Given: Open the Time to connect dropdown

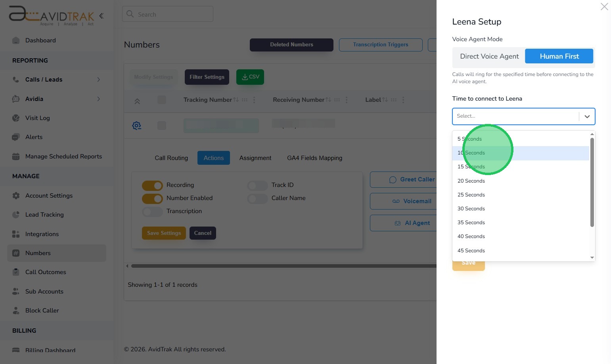Looking at the screenshot, I should tap(524, 116).
